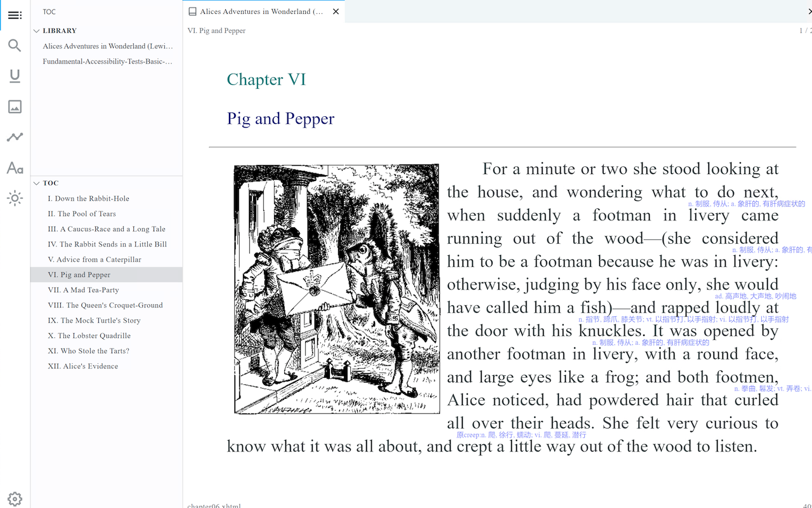Go to chapter I. Down the Rabbit-Hole
Viewport: 812px width, 508px height.
coord(88,199)
